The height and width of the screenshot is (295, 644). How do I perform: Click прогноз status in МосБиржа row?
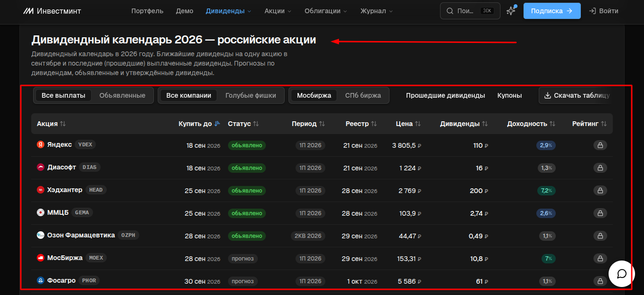point(243,259)
